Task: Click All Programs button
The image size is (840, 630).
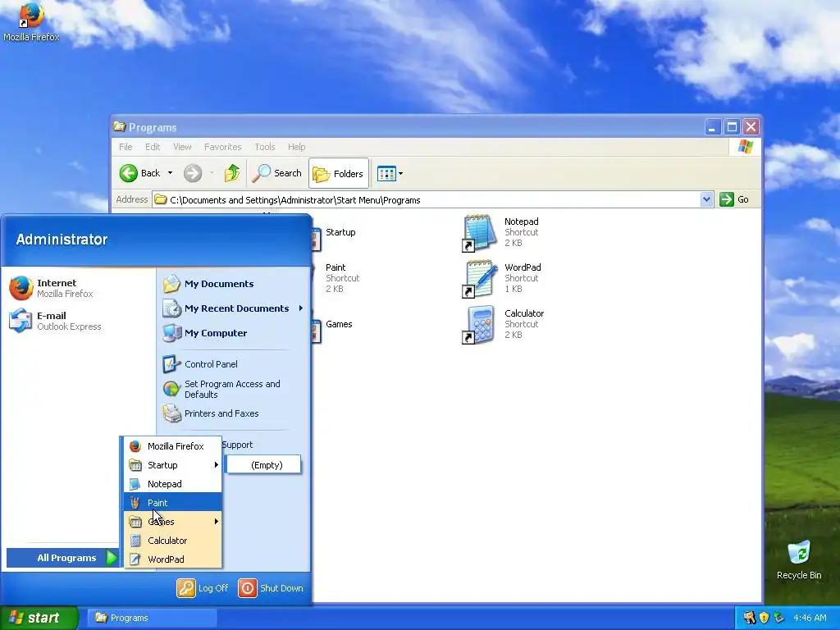Action: (x=62, y=558)
